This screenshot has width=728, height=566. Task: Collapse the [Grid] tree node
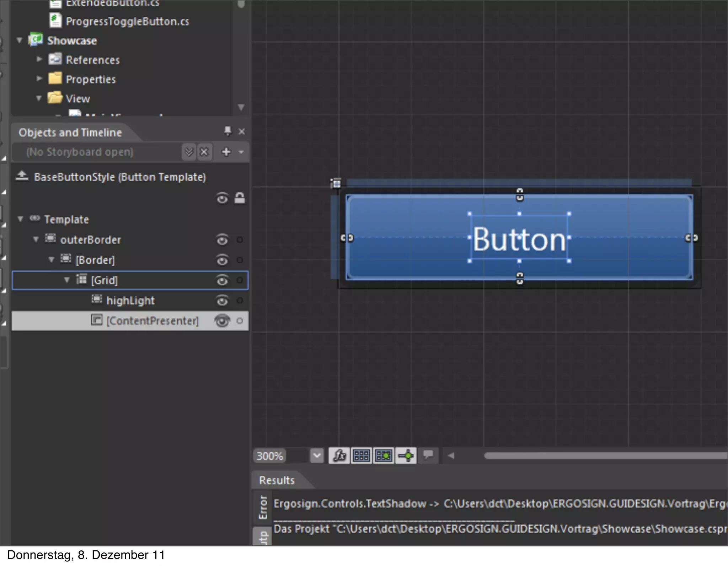coord(66,280)
